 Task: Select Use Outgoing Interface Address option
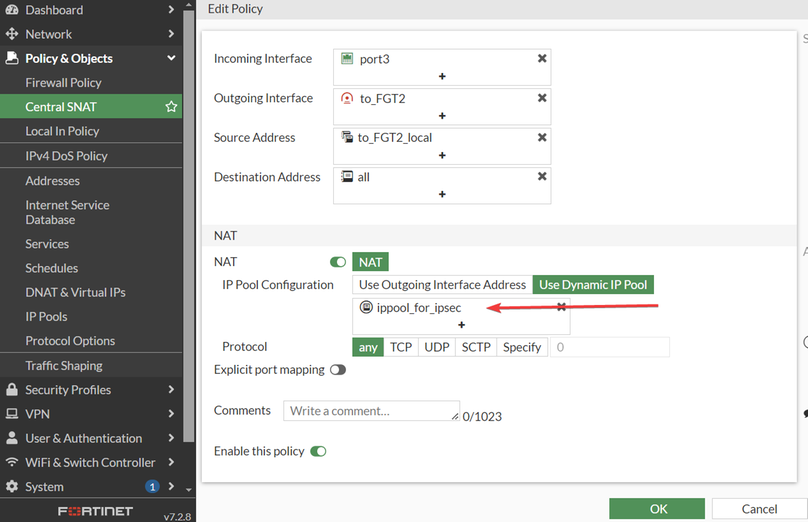coord(442,285)
